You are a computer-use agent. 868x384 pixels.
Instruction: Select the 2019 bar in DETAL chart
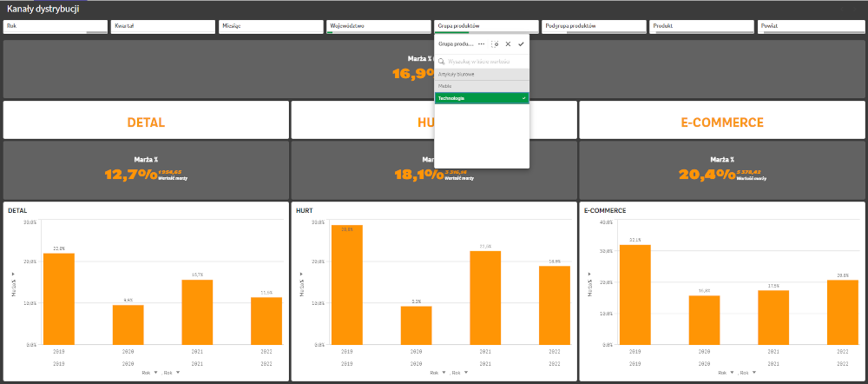pyautogui.click(x=59, y=299)
